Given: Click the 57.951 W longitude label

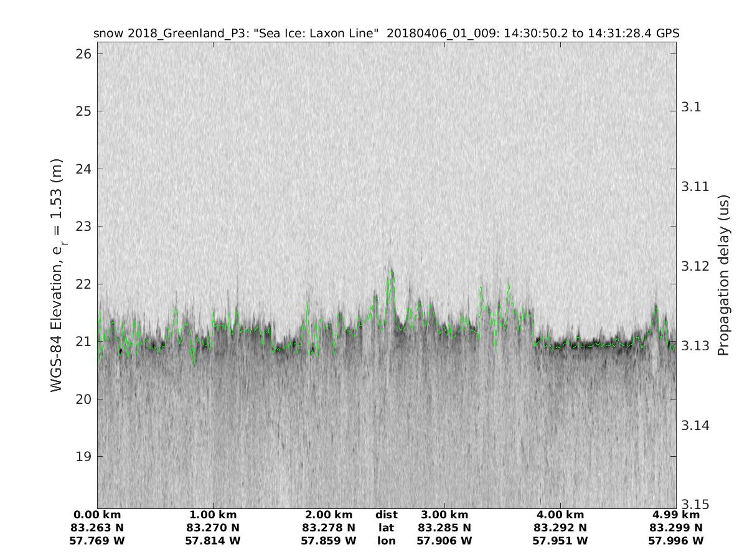Looking at the screenshot, I should tap(560, 541).
